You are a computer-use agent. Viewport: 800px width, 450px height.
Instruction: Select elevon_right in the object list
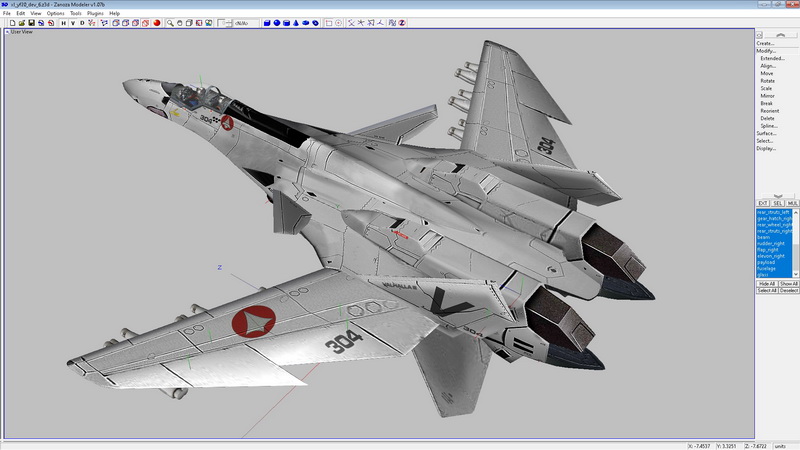(774, 256)
